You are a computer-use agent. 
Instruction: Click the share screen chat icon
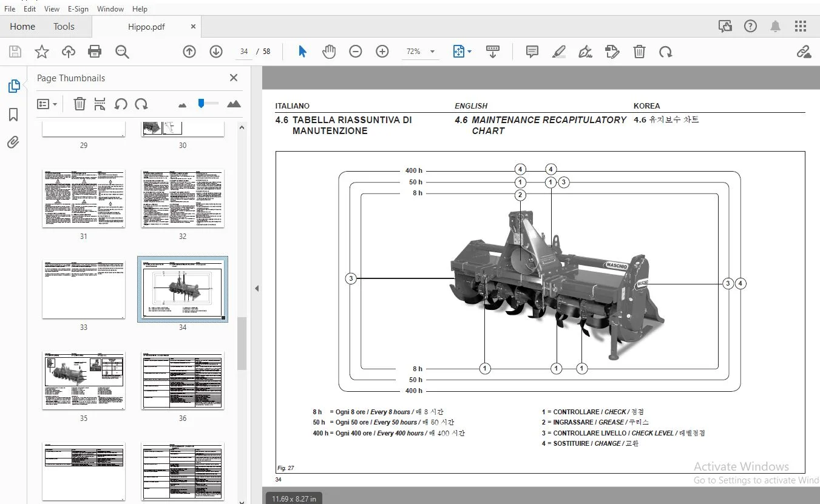click(725, 26)
